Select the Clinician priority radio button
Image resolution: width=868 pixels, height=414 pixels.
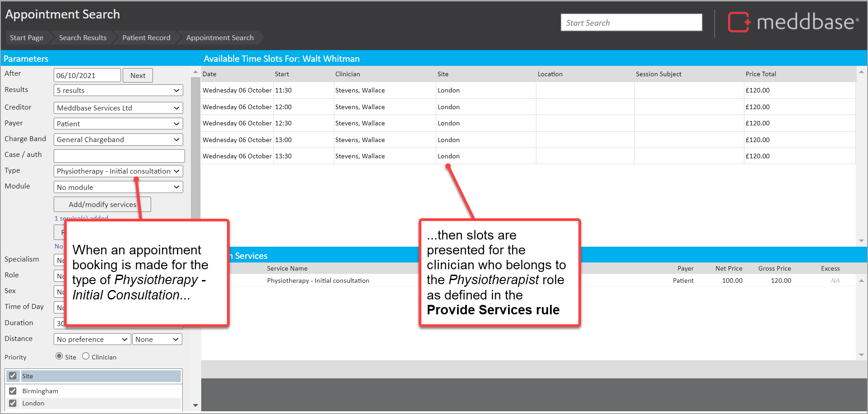tap(86, 356)
